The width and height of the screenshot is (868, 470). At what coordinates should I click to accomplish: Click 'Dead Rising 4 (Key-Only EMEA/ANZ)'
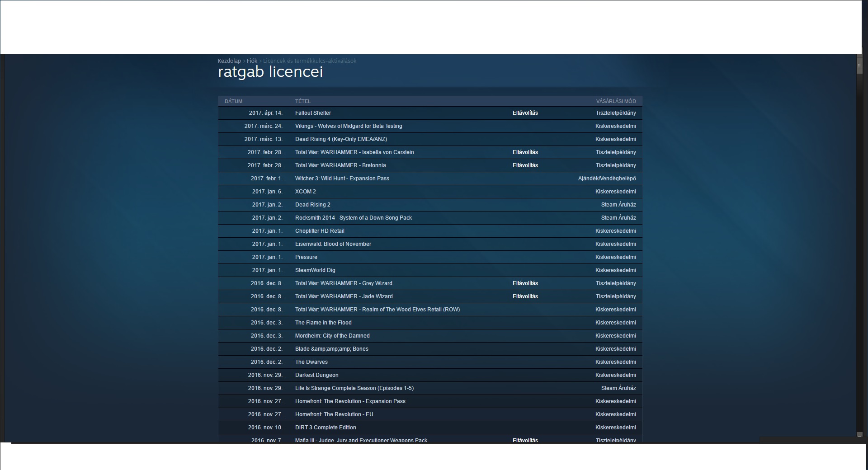[341, 139]
